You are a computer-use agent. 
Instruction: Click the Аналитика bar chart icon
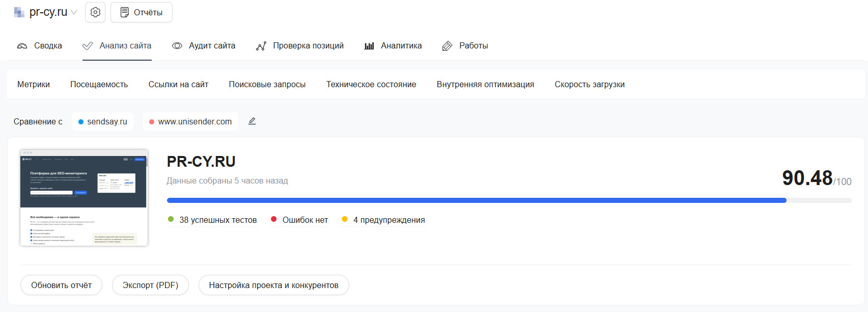click(369, 46)
